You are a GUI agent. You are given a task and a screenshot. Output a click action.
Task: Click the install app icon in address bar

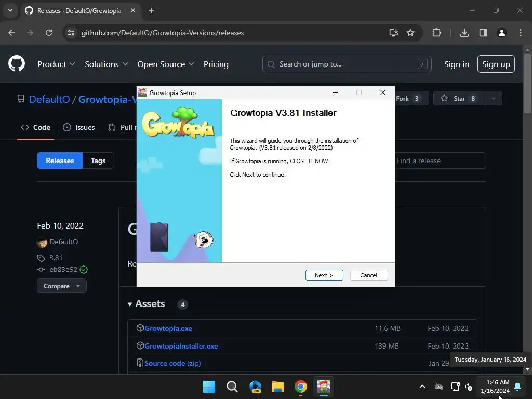point(394,33)
